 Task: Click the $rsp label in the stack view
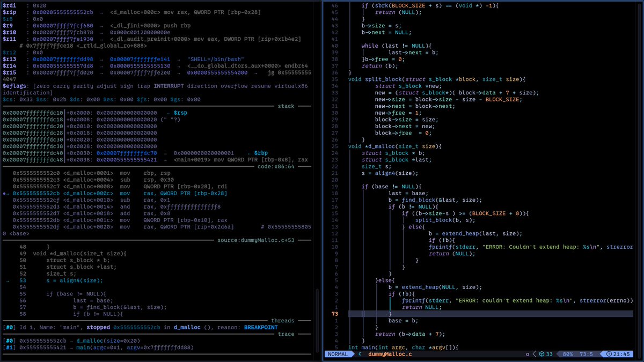tap(180, 113)
